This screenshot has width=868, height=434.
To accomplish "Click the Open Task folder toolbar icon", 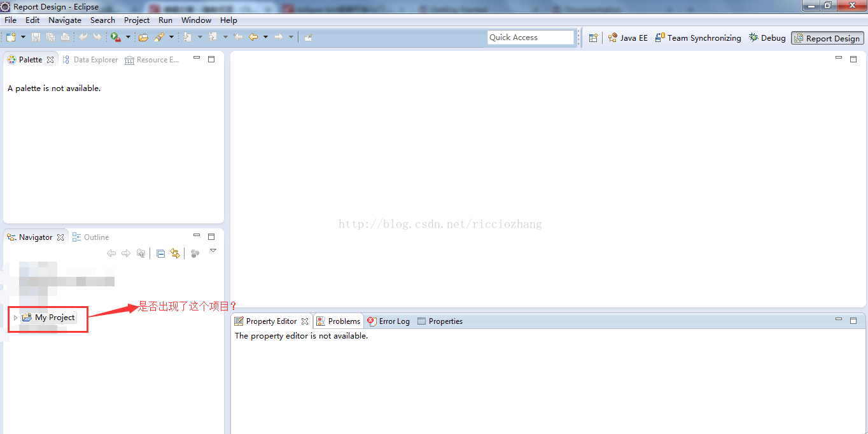I will 143,38.
